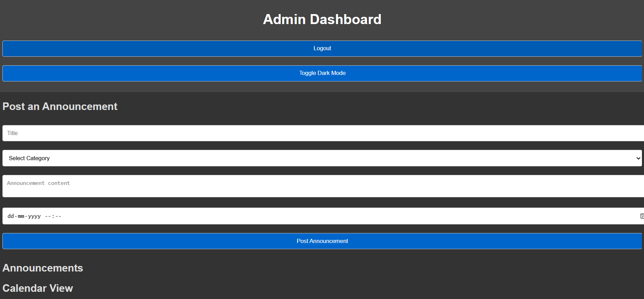The width and height of the screenshot is (644, 299).
Task: Open the calendar date picker icon
Action: point(642,216)
